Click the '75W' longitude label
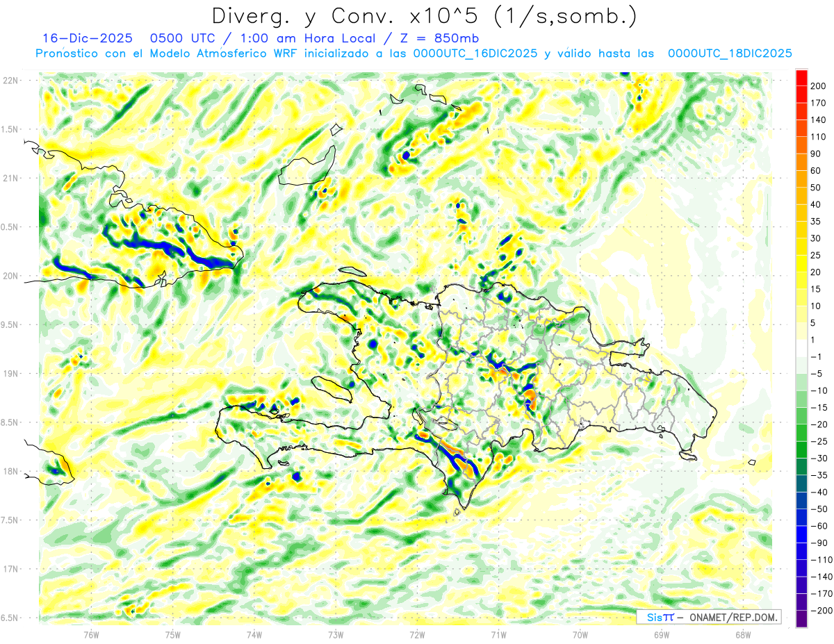This screenshot has width=834, height=644. [173, 634]
